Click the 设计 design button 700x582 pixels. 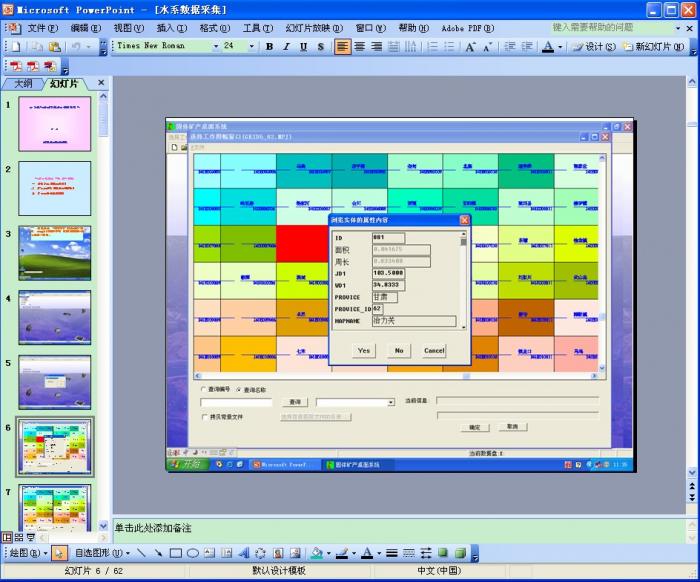tap(594, 47)
